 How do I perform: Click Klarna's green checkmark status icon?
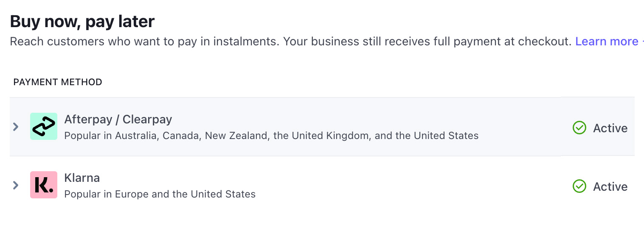[579, 186]
